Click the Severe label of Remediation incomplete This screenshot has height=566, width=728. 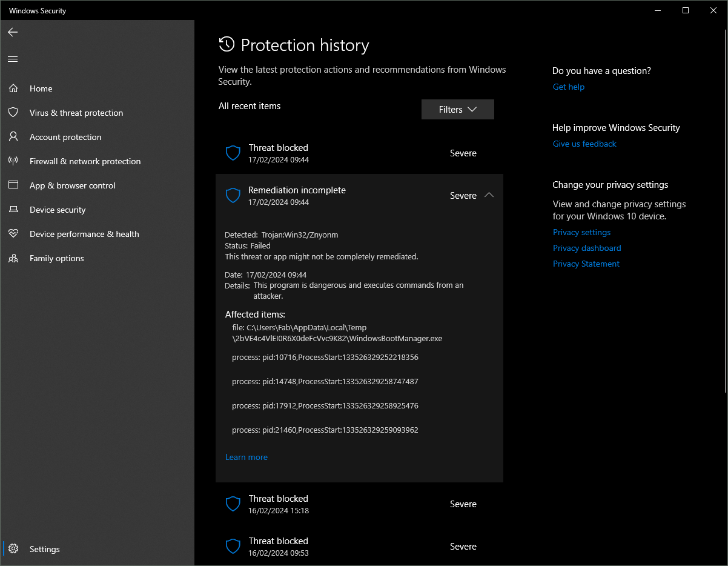[463, 196]
